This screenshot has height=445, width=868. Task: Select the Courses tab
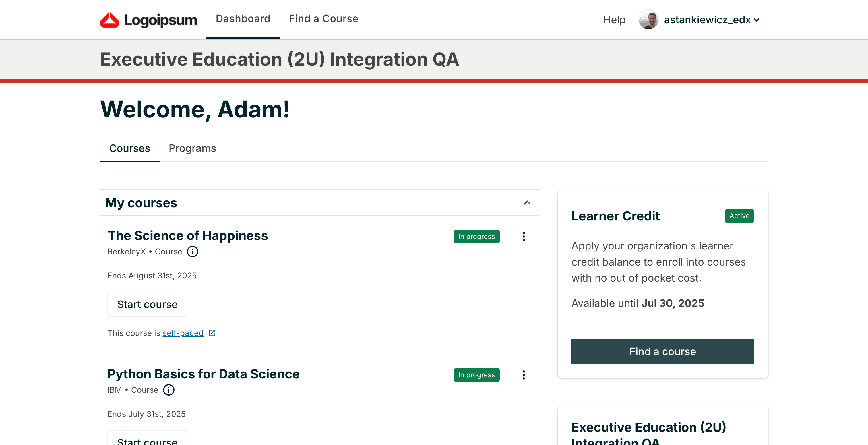[129, 148]
